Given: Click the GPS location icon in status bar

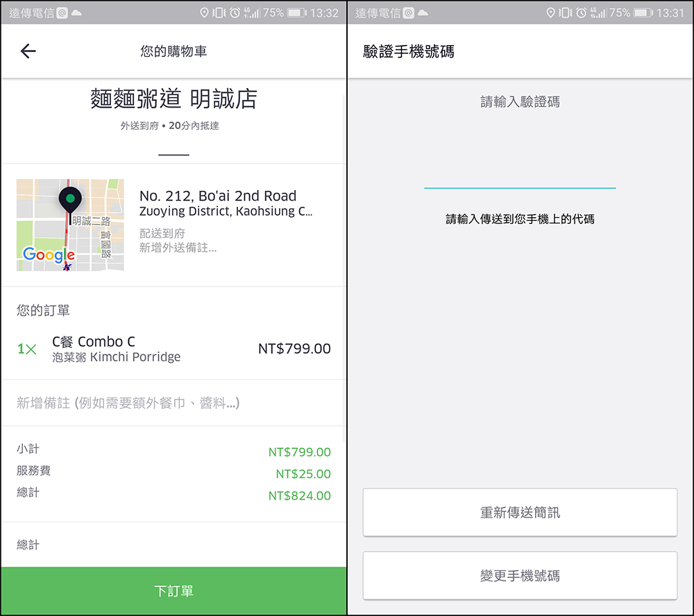Looking at the screenshot, I should click(203, 12).
